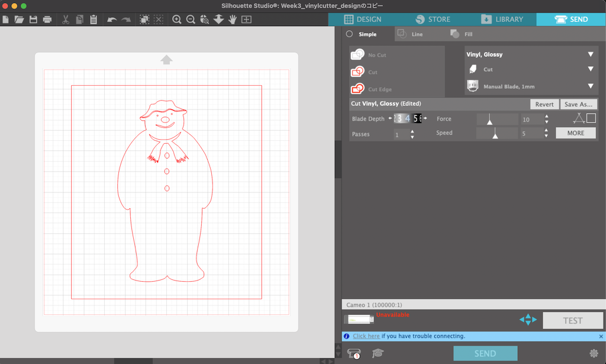Viewport: 606px width, 364px height.
Task: Click the MORE button
Action: pos(575,133)
